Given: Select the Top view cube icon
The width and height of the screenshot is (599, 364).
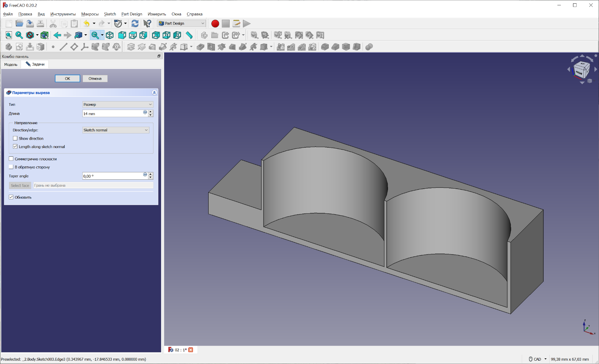Looking at the screenshot, I should click(x=133, y=35).
